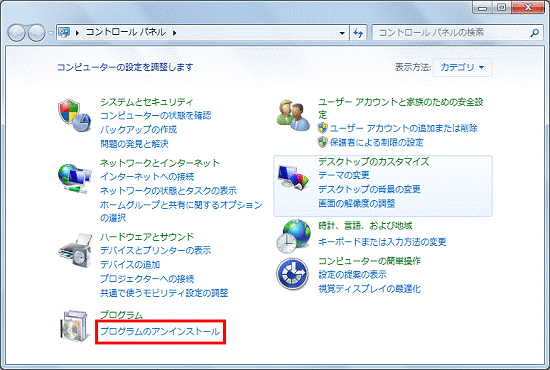The height and width of the screenshot is (370, 550).
Task: Click プロジェクターへの接続 link
Action: tap(147, 279)
